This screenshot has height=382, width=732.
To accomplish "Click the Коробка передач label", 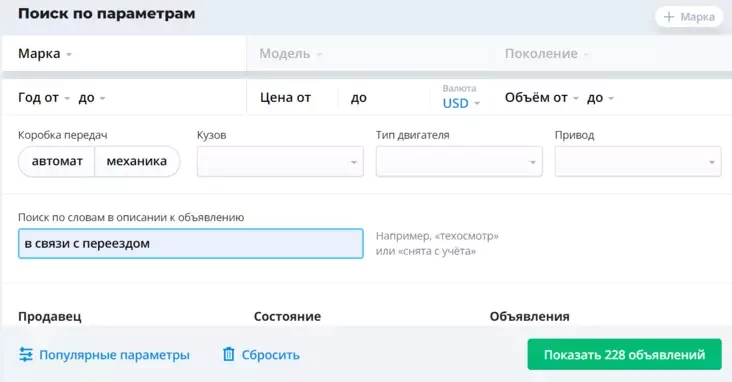I will pyautogui.click(x=63, y=135).
